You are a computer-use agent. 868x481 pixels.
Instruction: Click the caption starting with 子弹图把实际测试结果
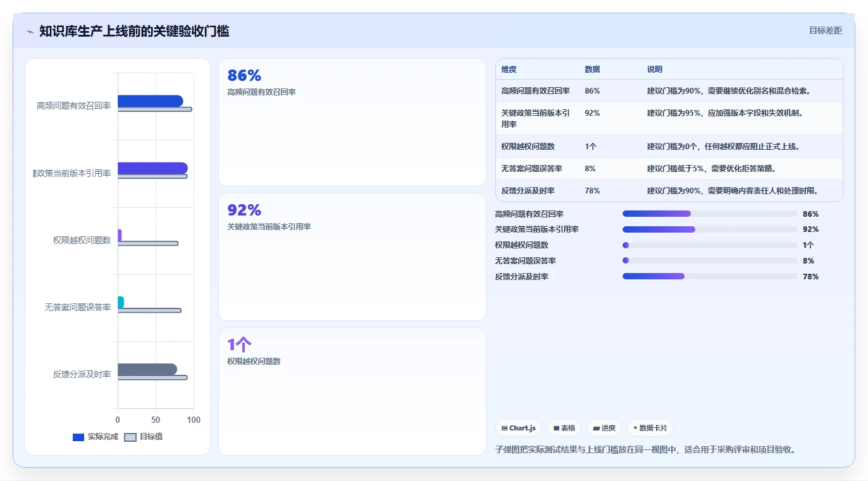pyautogui.click(x=645, y=450)
